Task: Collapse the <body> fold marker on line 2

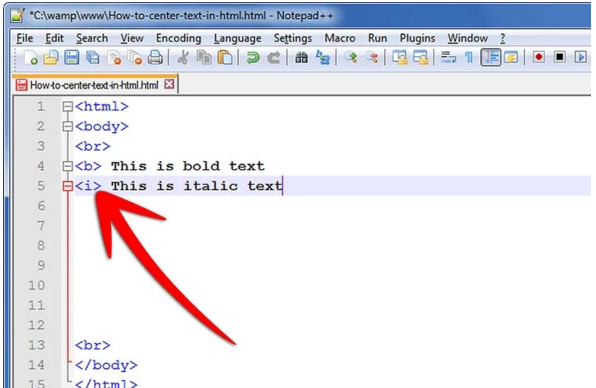Action: [68, 126]
